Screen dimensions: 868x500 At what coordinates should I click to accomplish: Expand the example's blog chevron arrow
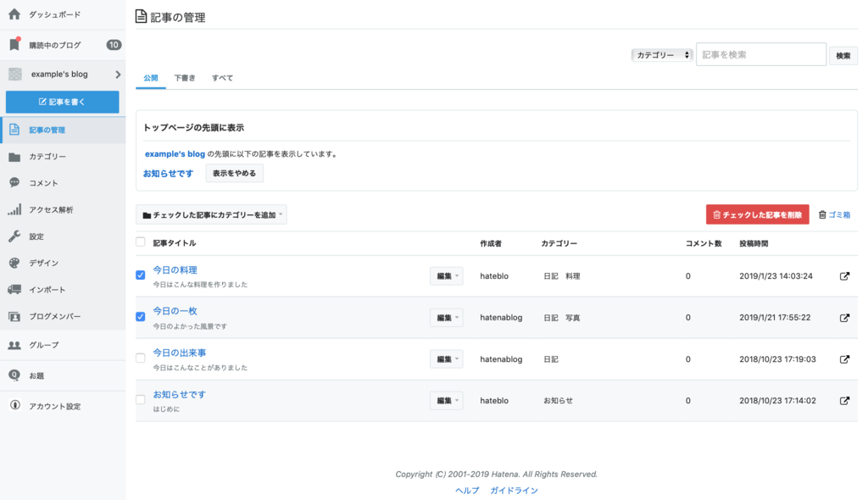pos(117,75)
